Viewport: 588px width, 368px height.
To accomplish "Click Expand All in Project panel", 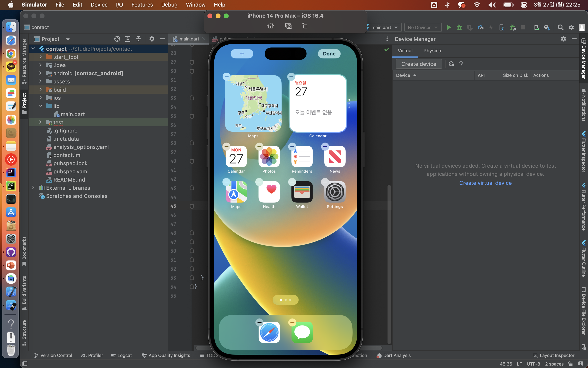I will (128, 39).
